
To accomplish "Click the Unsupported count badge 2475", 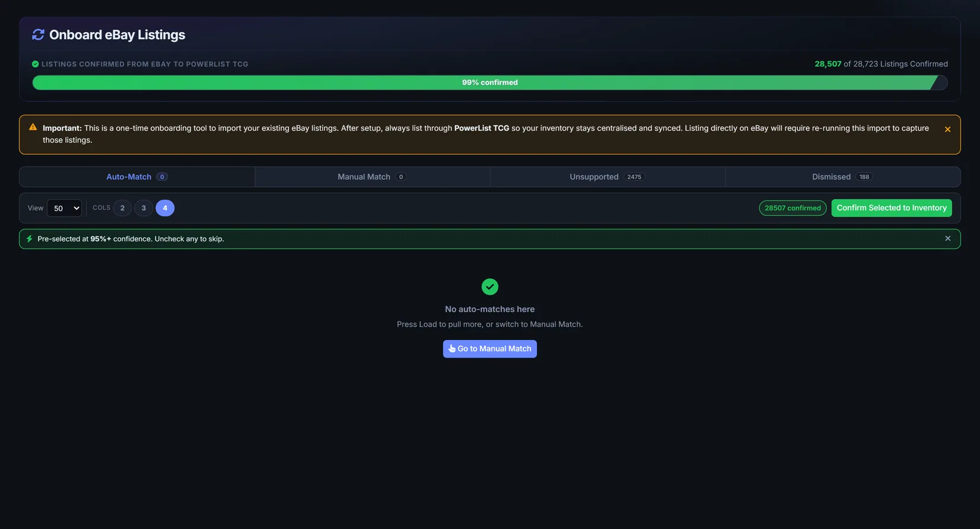I will click(x=634, y=177).
